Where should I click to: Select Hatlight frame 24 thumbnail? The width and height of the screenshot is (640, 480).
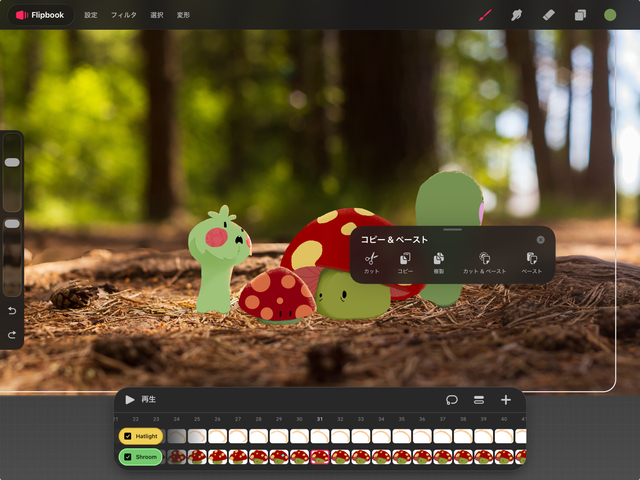pyautogui.click(x=176, y=436)
